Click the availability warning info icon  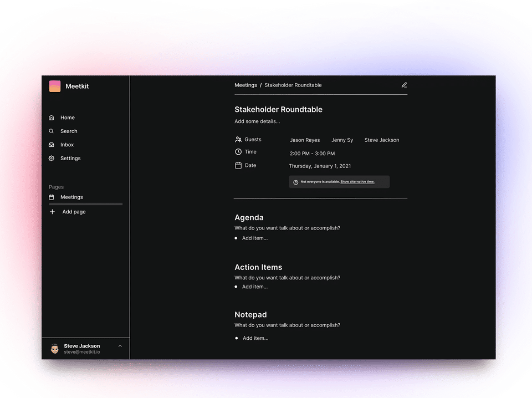[x=295, y=182]
